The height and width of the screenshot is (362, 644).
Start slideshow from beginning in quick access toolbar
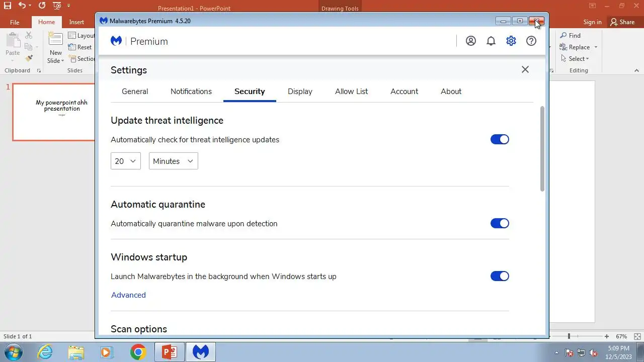[56, 6]
